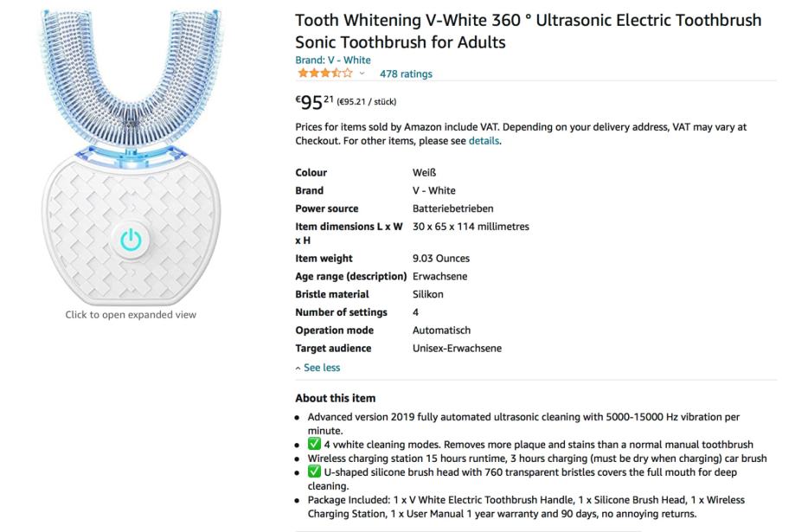Image resolution: width=795 pixels, height=532 pixels.
Task: Click the "Click to open expanded view" caption
Action: point(131,315)
